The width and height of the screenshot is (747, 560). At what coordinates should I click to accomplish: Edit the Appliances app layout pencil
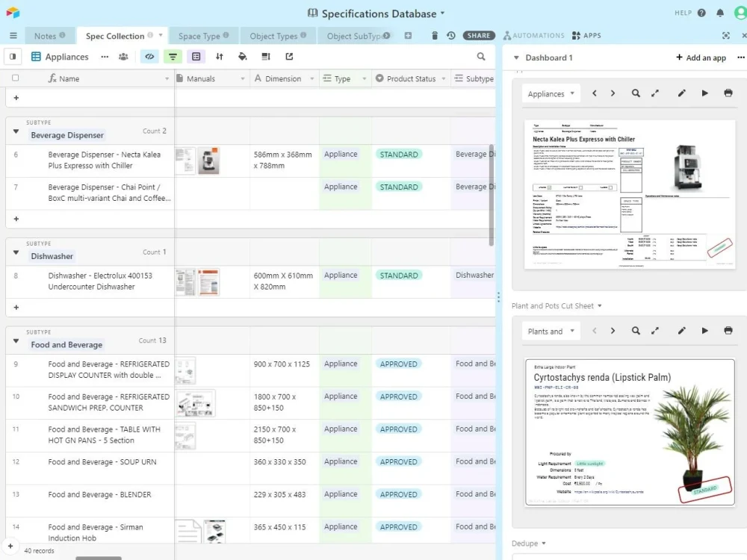(682, 93)
